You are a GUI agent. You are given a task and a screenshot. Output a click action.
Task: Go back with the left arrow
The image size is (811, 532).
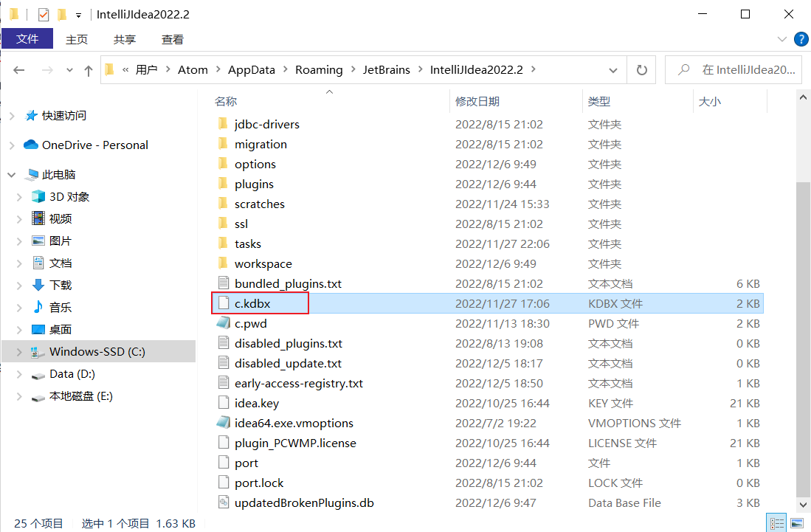pos(19,70)
